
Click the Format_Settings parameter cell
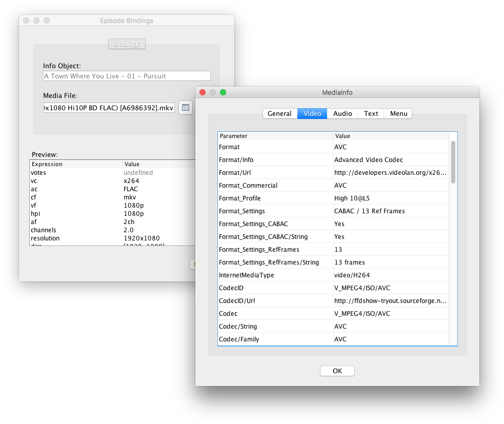tap(275, 211)
